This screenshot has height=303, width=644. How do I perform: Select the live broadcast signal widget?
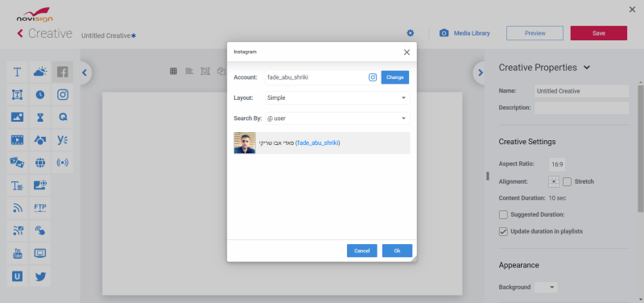(x=63, y=163)
